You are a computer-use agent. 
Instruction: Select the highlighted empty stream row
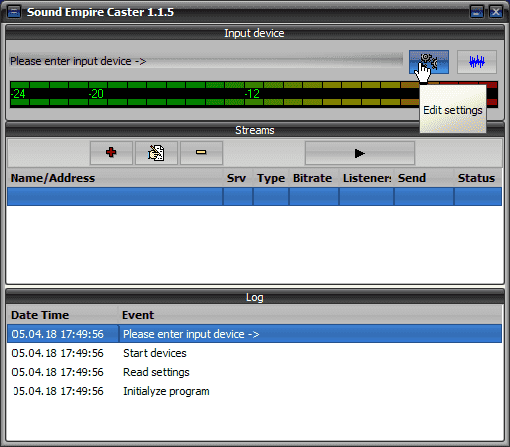point(254,196)
